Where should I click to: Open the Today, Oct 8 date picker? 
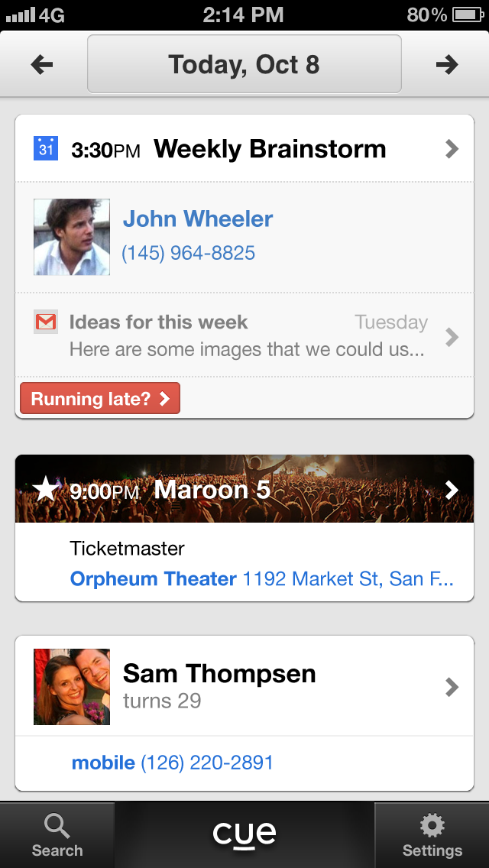pos(244,65)
